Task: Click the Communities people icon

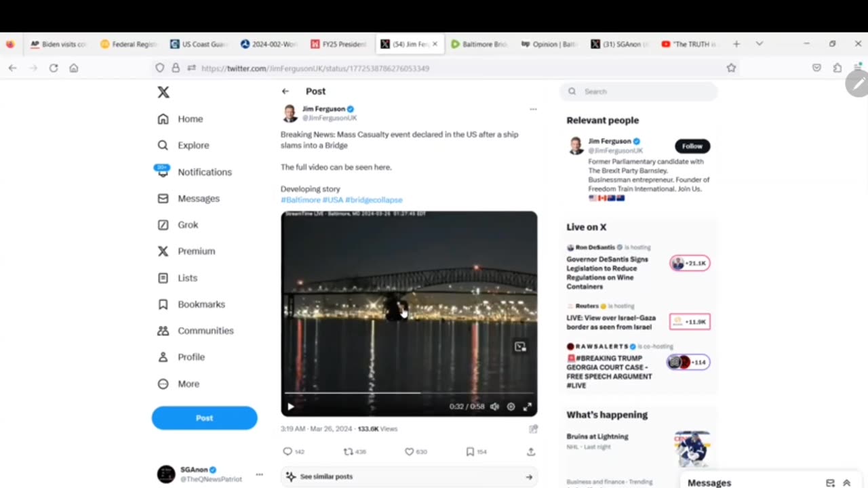Action: click(163, 331)
